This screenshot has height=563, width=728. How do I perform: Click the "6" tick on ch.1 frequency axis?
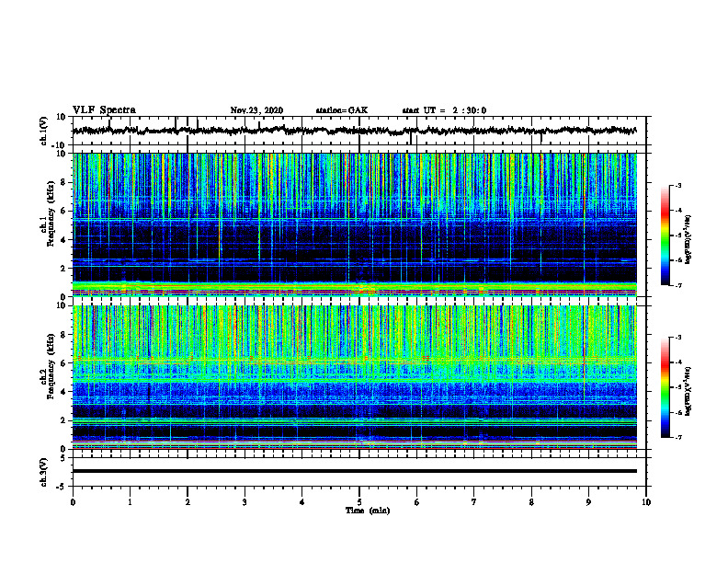pyautogui.click(x=63, y=211)
